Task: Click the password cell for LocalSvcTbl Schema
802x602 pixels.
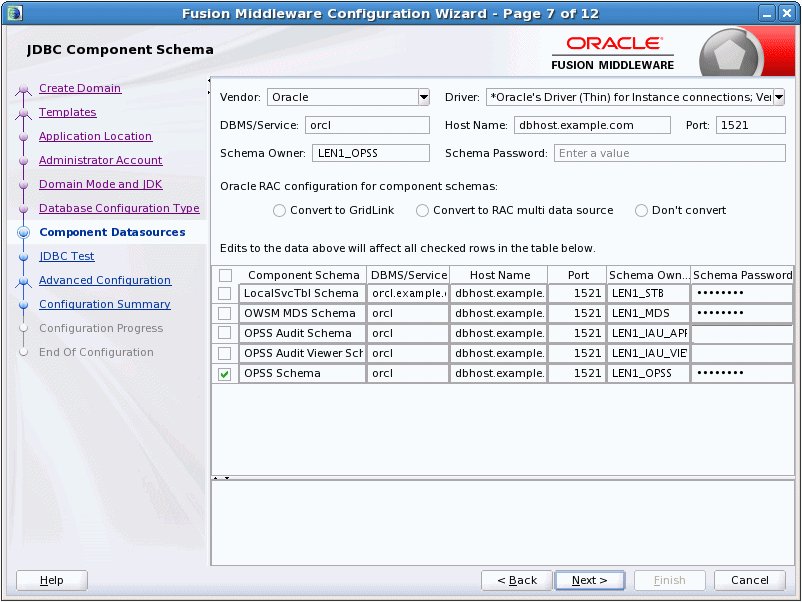Action: tap(742, 294)
